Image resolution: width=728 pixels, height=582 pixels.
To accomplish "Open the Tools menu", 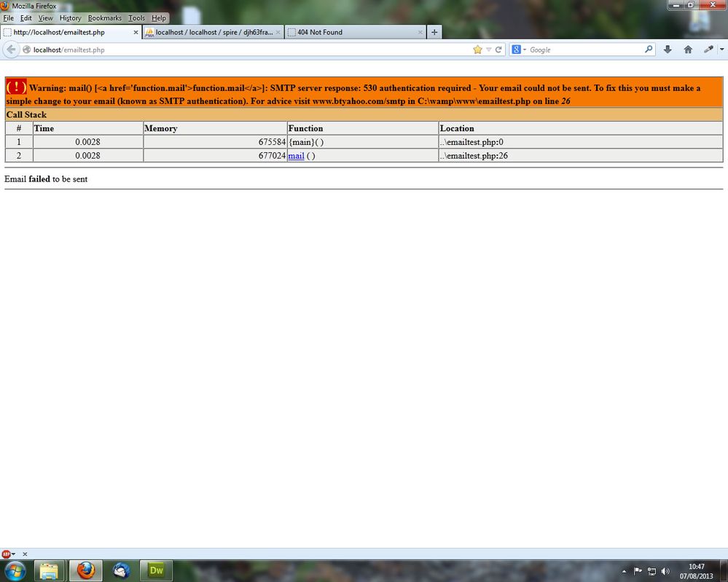I will [x=136, y=18].
